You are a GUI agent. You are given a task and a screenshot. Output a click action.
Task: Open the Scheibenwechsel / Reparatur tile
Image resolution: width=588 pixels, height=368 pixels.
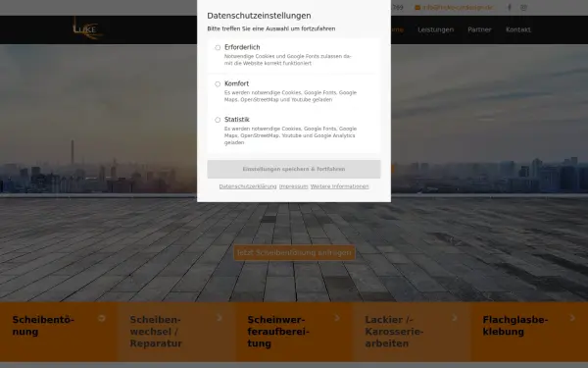point(176,332)
